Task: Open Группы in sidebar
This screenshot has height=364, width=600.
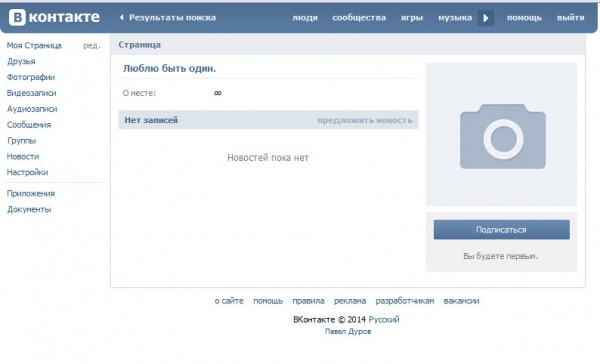Action: (x=21, y=141)
